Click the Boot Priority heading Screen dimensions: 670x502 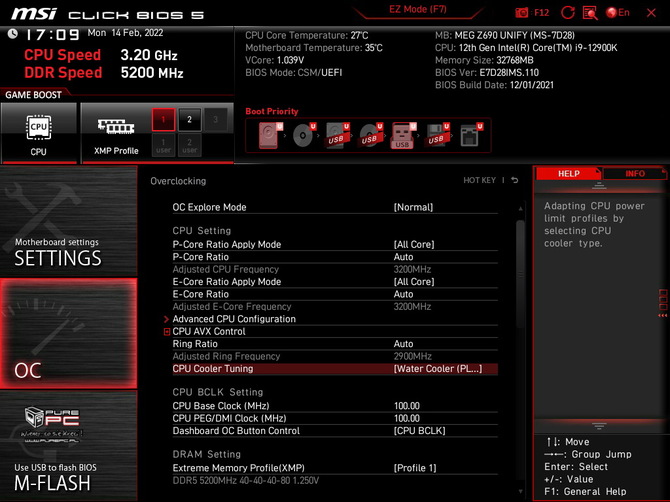272,111
